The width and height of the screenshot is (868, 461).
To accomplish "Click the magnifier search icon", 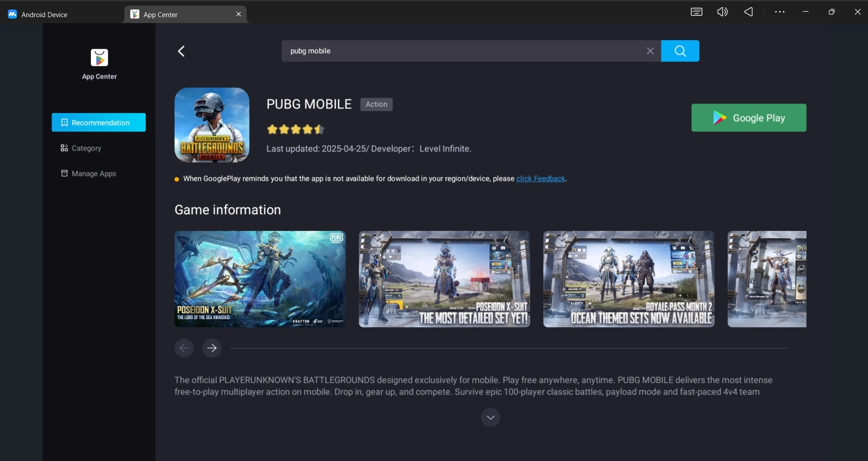I will pyautogui.click(x=680, y=51).
